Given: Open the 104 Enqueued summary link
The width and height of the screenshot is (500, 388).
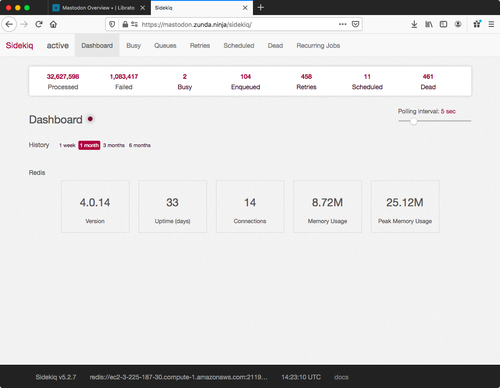Looking at the screenshot, I should coord(246,82).
